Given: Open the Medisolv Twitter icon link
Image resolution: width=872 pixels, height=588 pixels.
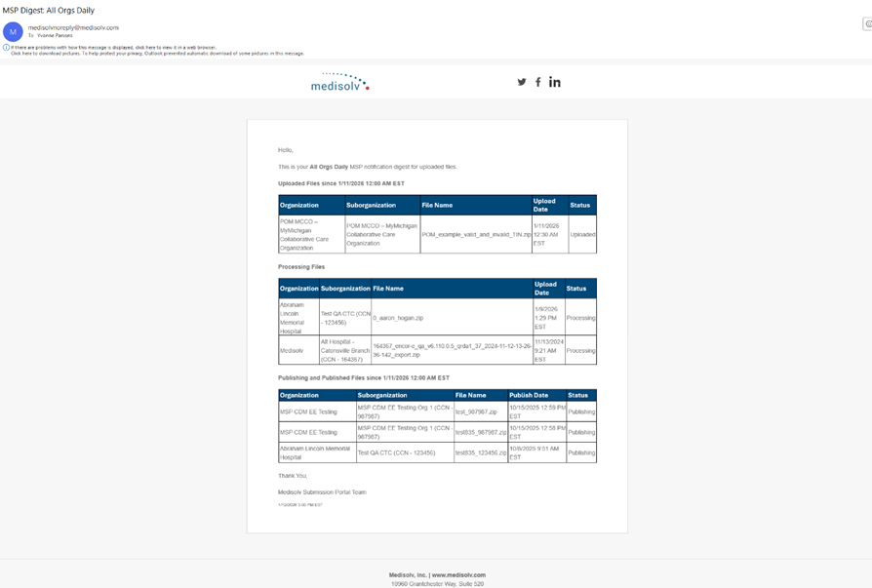Looking at the screenshot, I should click(521, 82).
